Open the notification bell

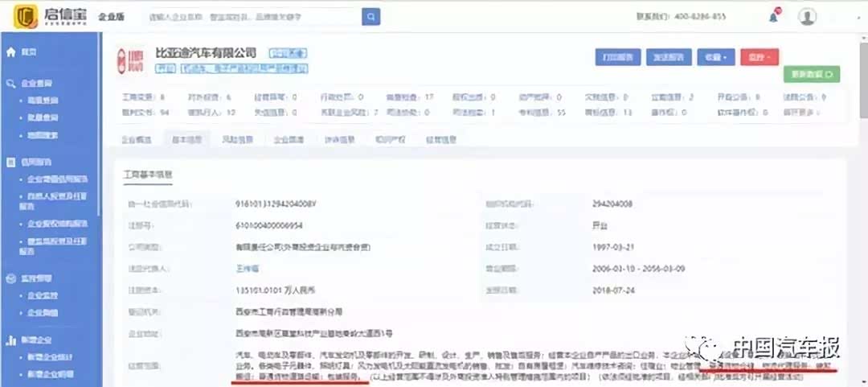pyautogui.click(x=773, y=16)
